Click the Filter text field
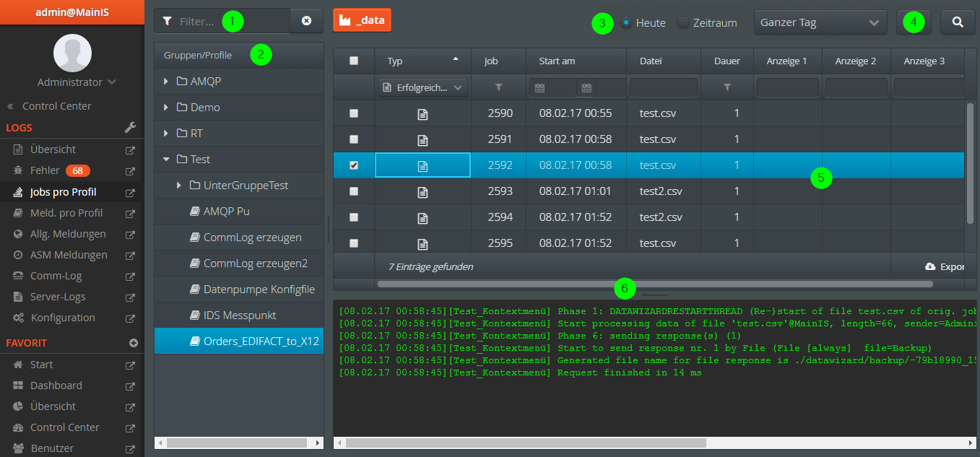 [222, 22]
